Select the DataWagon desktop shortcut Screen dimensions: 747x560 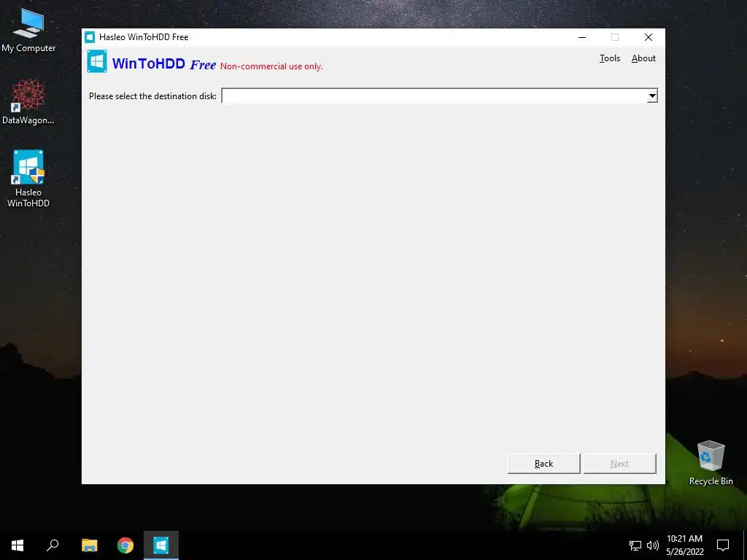pos(28,102)
